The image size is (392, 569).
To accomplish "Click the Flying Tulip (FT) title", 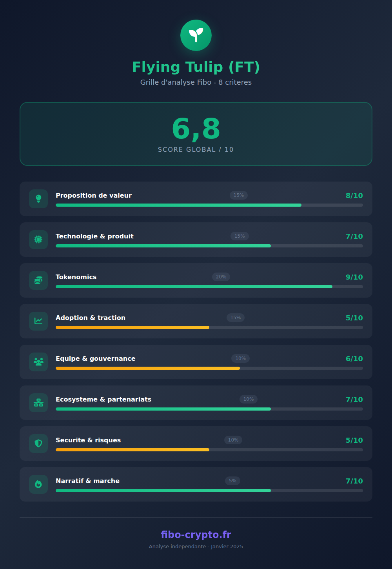I will [x=196, y=67].
